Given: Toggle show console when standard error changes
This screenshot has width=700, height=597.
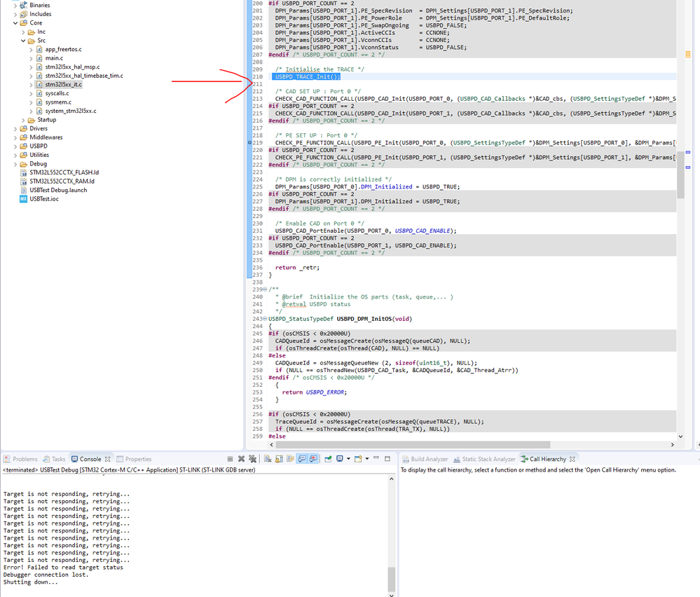Looking at the screenshot, I should point(313,459).
